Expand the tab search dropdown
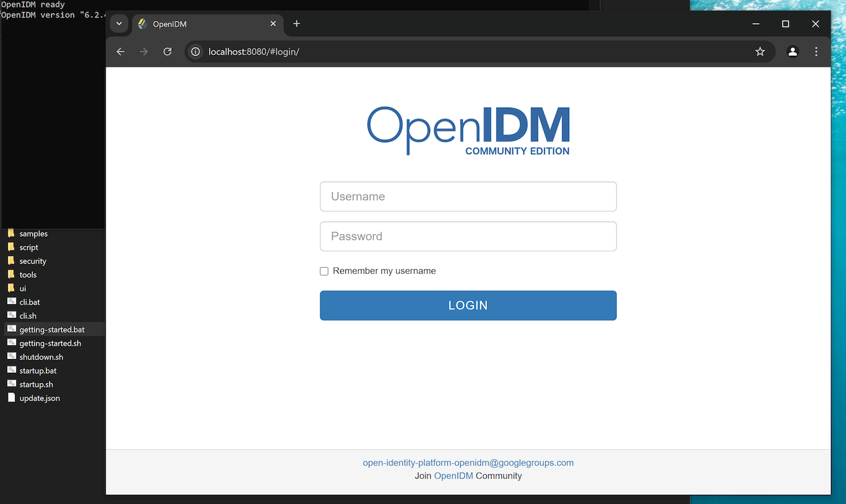 tap(119, 24)
